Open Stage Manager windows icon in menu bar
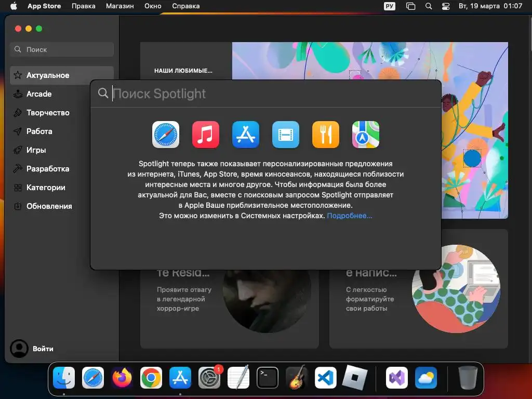 click(410, 6)
